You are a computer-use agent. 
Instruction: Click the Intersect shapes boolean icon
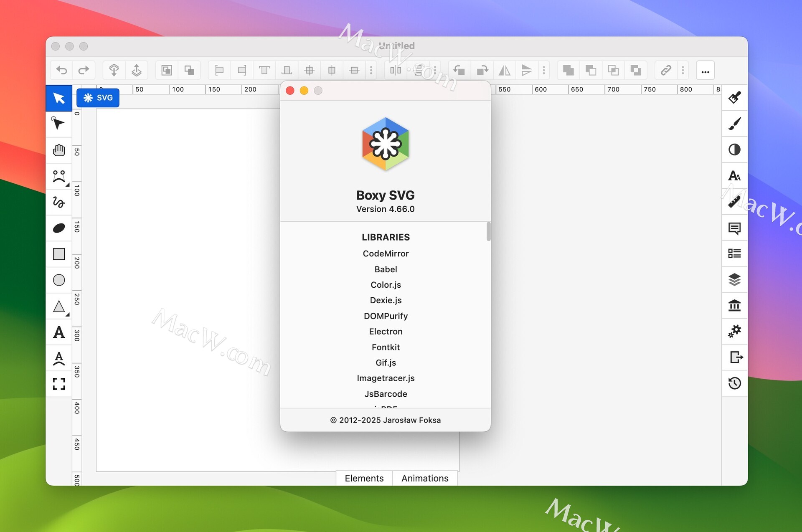coord(613,70)
